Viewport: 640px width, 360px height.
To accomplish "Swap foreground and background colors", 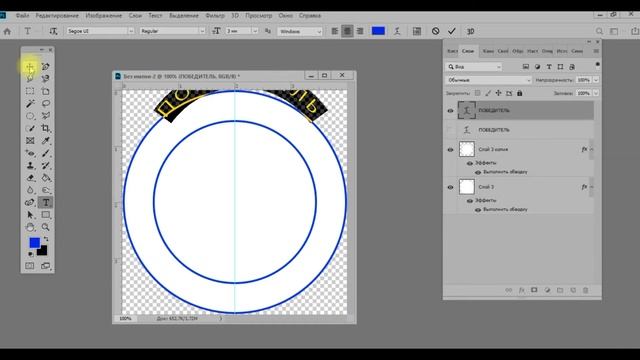I will pos(46,239).
